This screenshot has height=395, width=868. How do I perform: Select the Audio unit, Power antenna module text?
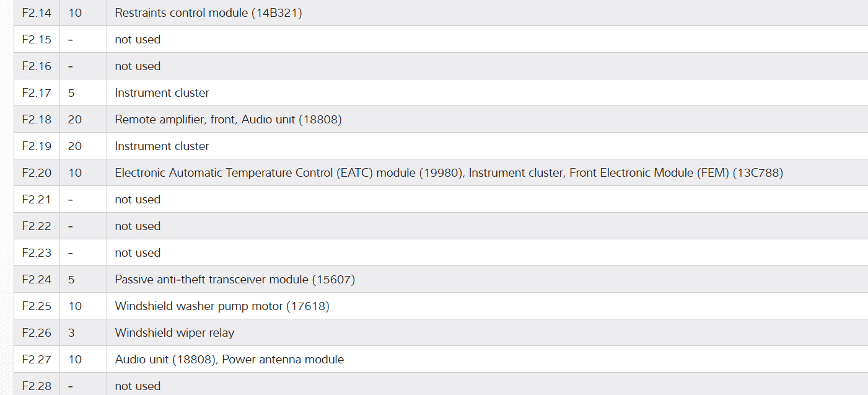click(x=229, y=359)
